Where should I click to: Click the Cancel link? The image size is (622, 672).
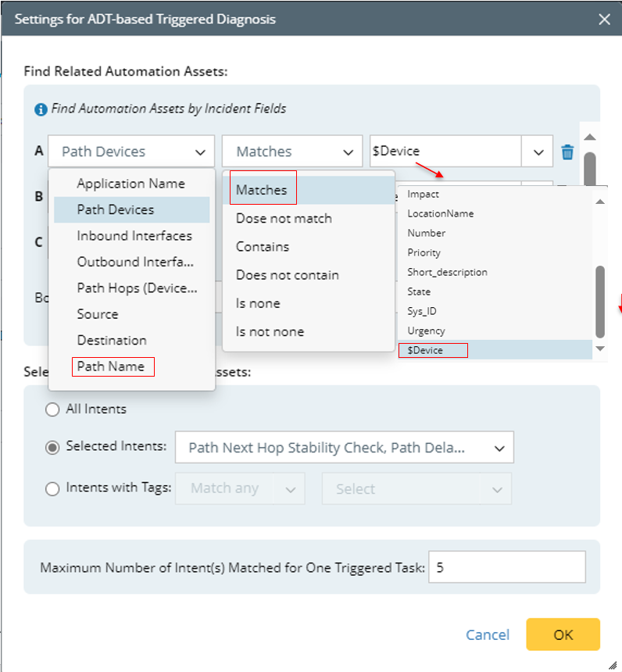click(488, 634)
